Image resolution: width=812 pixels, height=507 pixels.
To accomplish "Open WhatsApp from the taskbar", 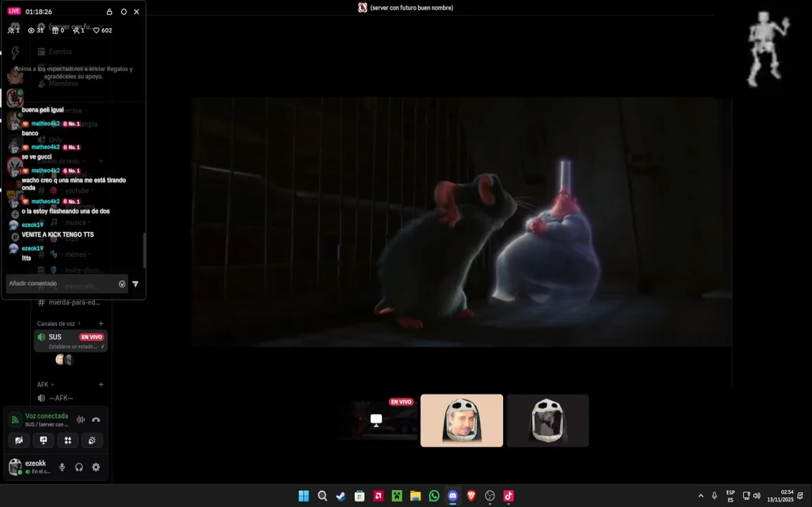I will [434, 496].
